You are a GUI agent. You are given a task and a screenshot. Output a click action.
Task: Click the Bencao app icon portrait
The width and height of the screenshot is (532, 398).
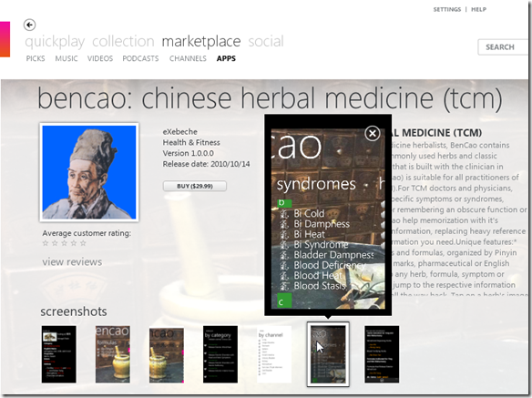pyautogui.click(x=89, y=172)
